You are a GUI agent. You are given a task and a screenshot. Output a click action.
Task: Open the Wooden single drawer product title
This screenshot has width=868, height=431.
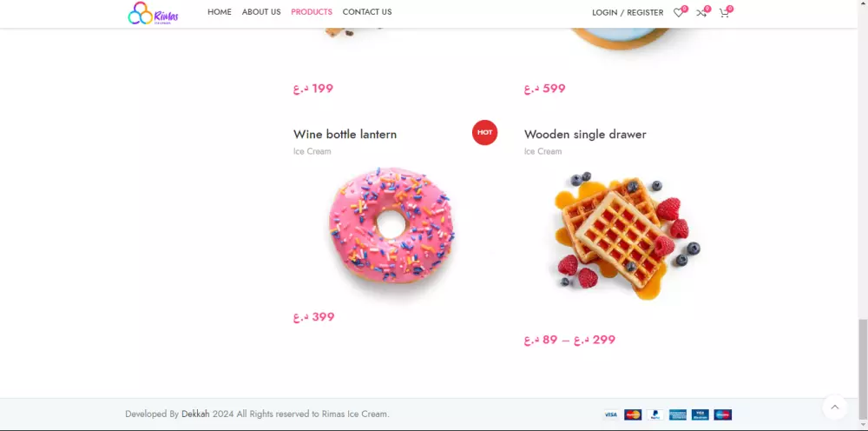(585, 135)
